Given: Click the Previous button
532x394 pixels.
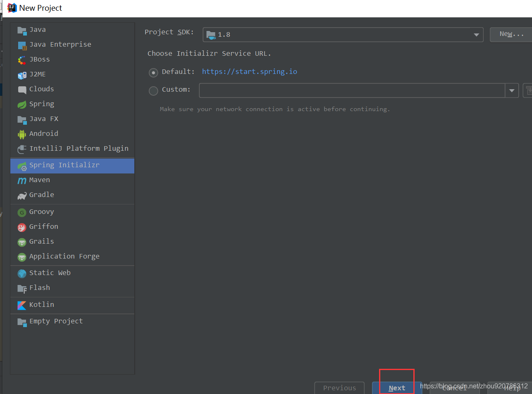Looking at the screenshot, I should [x=339, y=388].
